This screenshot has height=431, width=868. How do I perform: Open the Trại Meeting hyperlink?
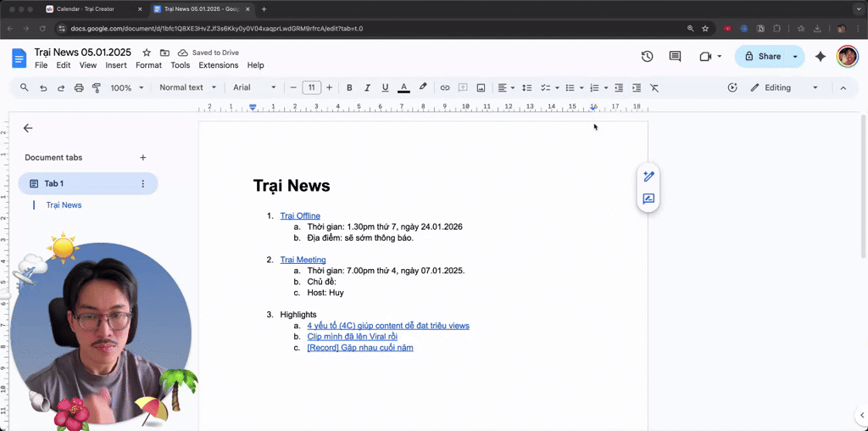coord(303,260)
